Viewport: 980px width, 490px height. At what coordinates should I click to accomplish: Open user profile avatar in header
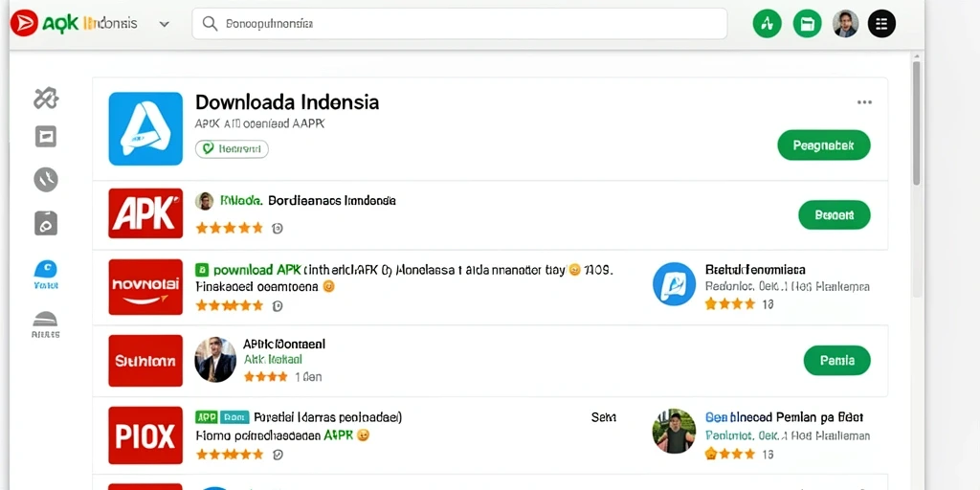coord(845,24)
